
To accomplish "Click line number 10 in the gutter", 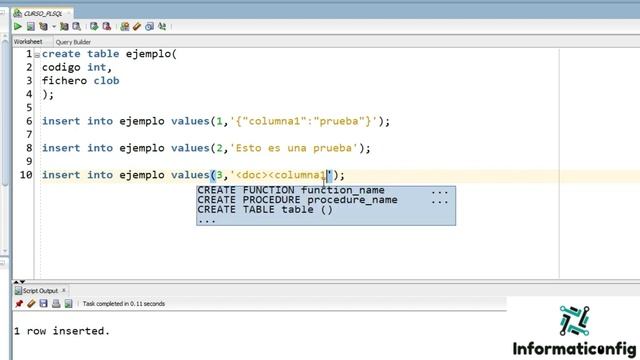I will click(x=26, y=175).
